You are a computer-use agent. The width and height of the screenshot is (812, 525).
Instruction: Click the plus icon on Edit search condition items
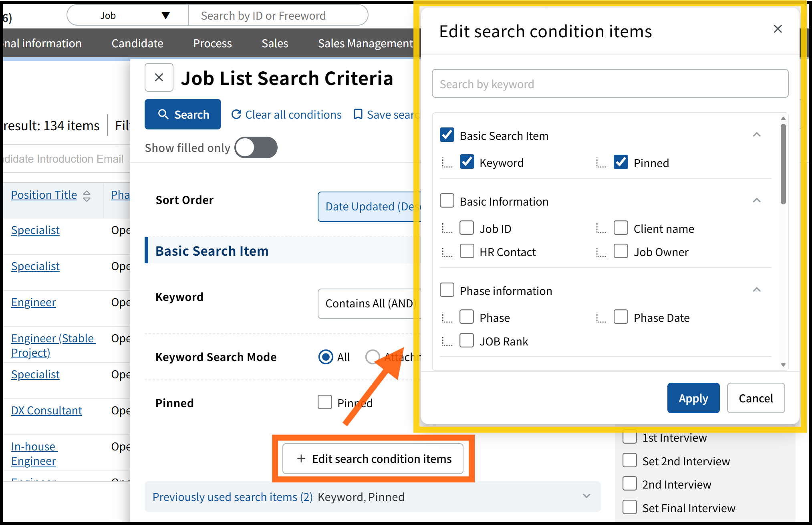(x=301, y=458)
